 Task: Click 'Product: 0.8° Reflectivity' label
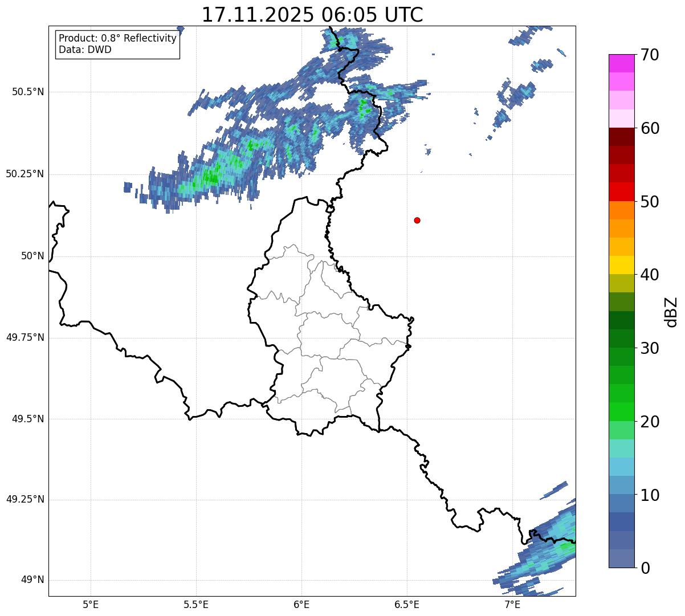tap(117, 38)
